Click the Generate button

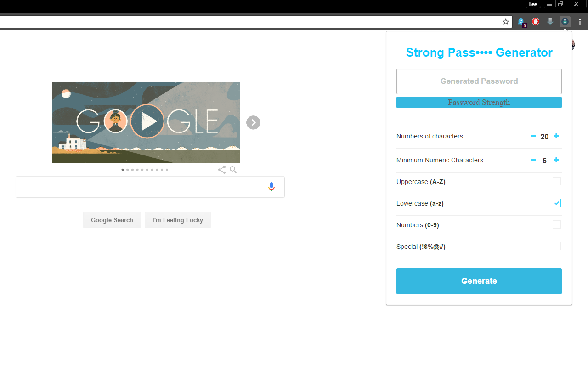pyautogui.click(x=479, y=281)
